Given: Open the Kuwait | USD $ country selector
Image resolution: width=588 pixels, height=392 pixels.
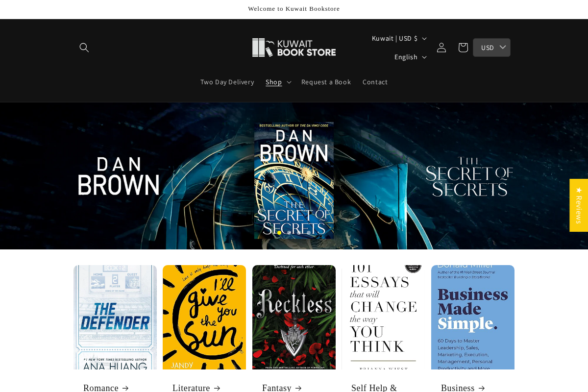Looking at the screenshot, I should pyautogui.click(x=398, y=38).
